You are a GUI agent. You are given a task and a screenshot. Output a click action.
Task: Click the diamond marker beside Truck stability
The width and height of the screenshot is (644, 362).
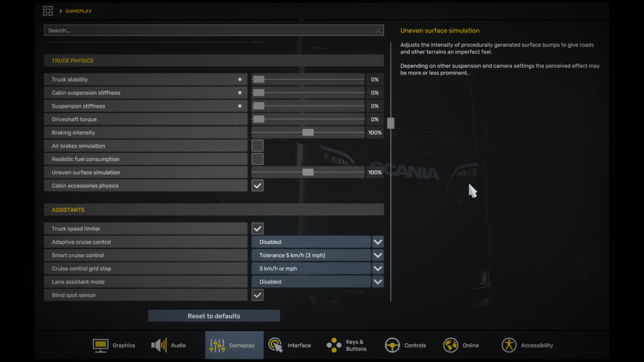240,79
